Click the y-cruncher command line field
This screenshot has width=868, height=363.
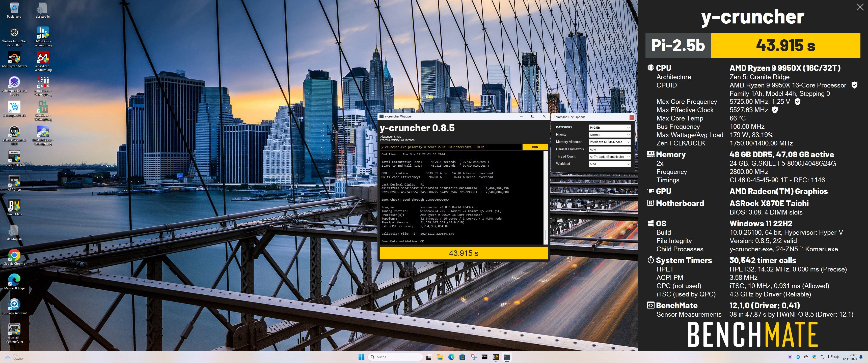pyautogui.click(x=450, y=147)
